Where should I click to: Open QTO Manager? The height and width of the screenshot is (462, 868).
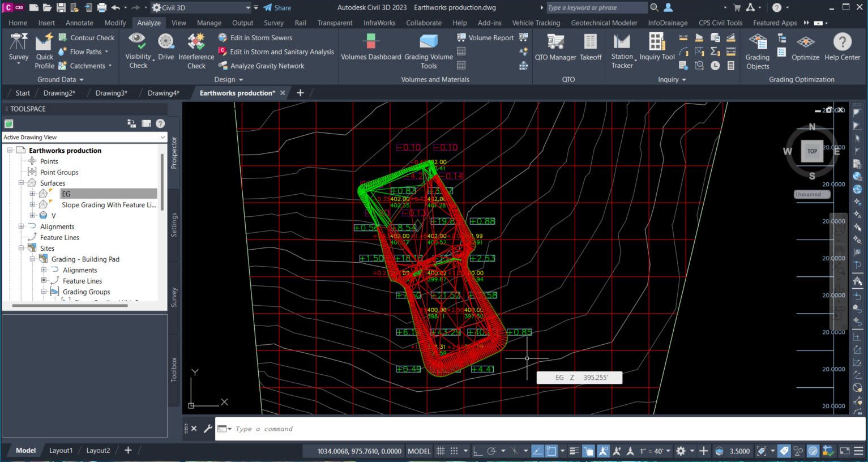point(555,47)
